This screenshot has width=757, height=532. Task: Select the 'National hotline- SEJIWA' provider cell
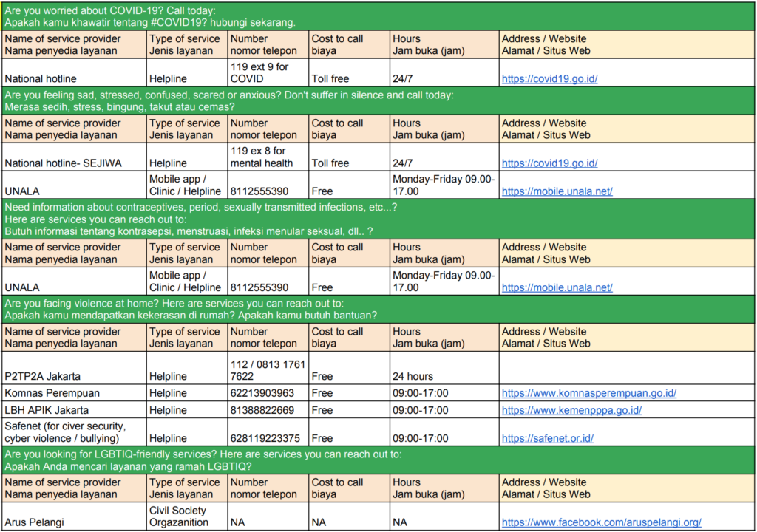(x=75, y=157)
